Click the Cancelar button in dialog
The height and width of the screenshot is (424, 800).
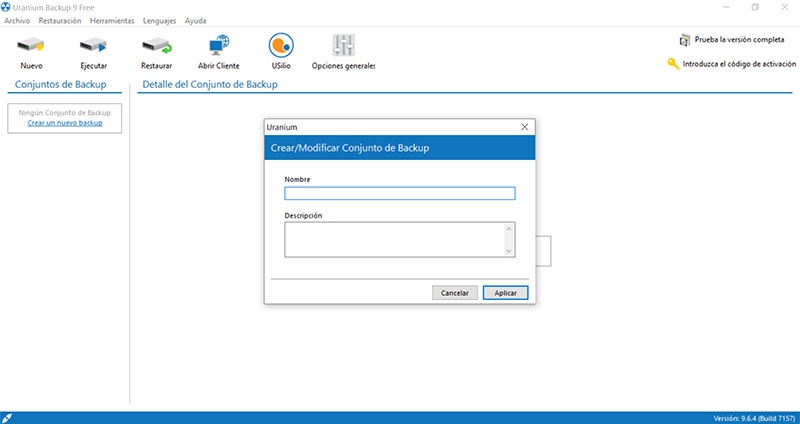pos(455,293)
